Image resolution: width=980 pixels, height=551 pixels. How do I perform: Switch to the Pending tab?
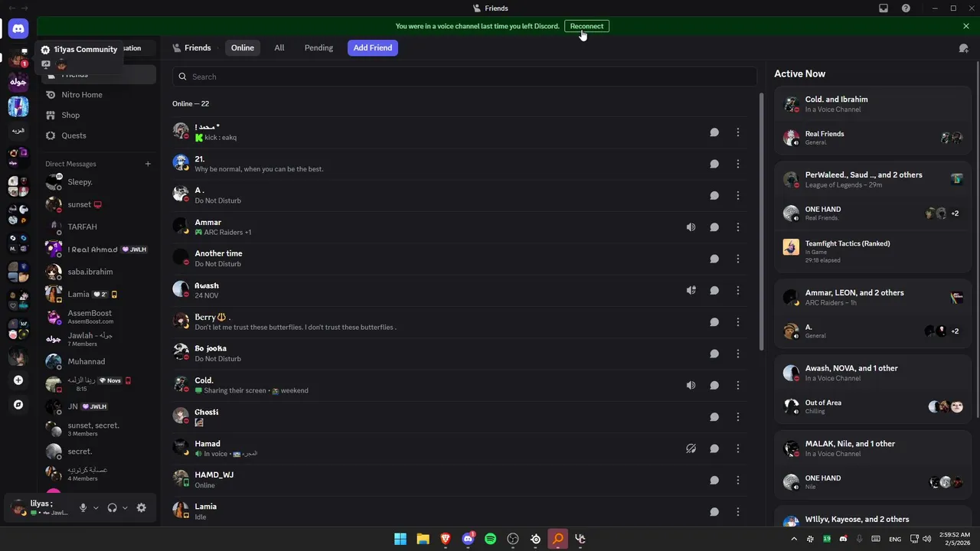click(318, 47)
